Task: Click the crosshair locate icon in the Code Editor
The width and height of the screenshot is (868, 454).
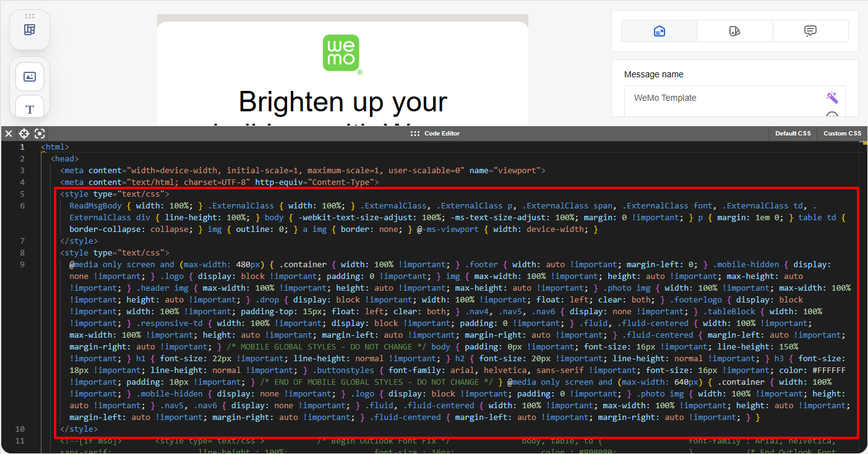Action: (24, 134)
